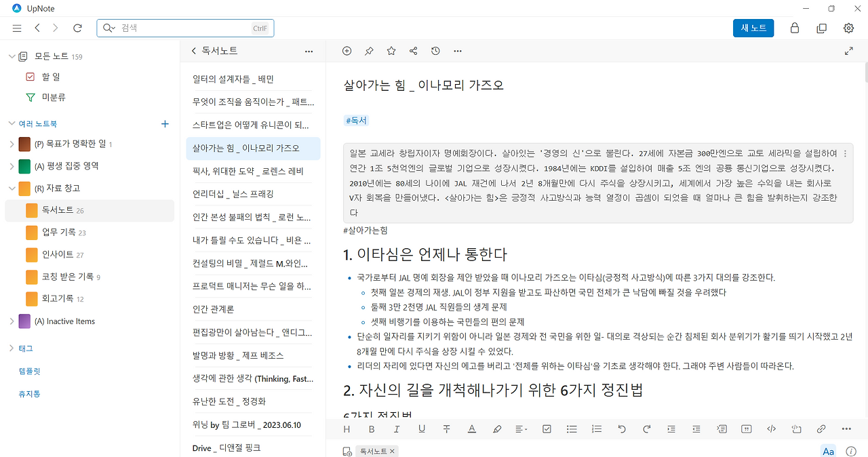This screenshot has width=868, height=457.
Task: Insert a checklist item
Action: 547,429
